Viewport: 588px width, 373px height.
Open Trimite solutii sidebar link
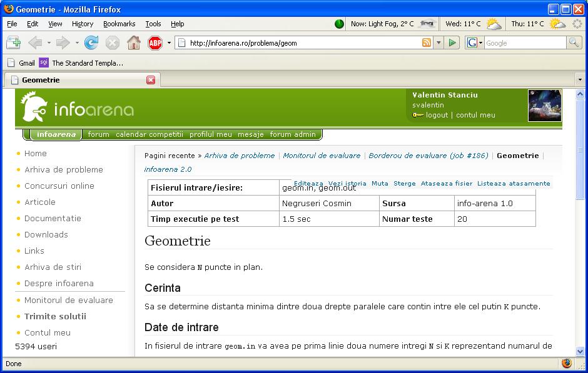[55, 316]
